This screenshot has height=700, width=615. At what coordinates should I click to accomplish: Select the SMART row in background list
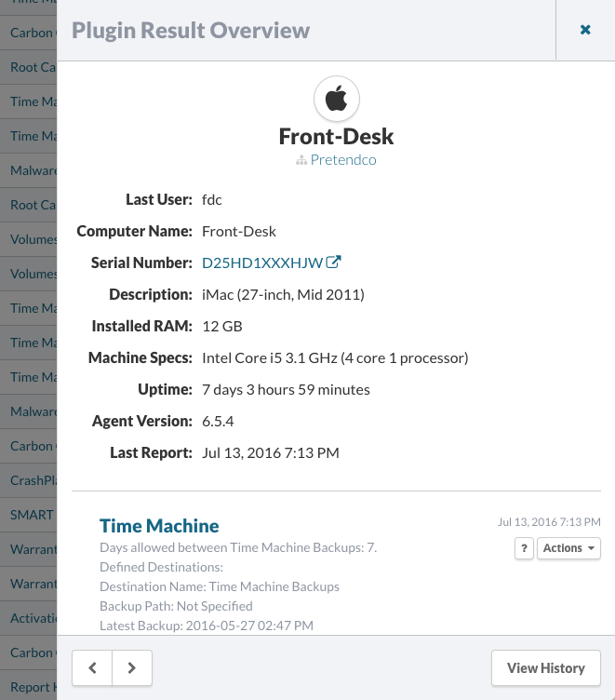29,515
